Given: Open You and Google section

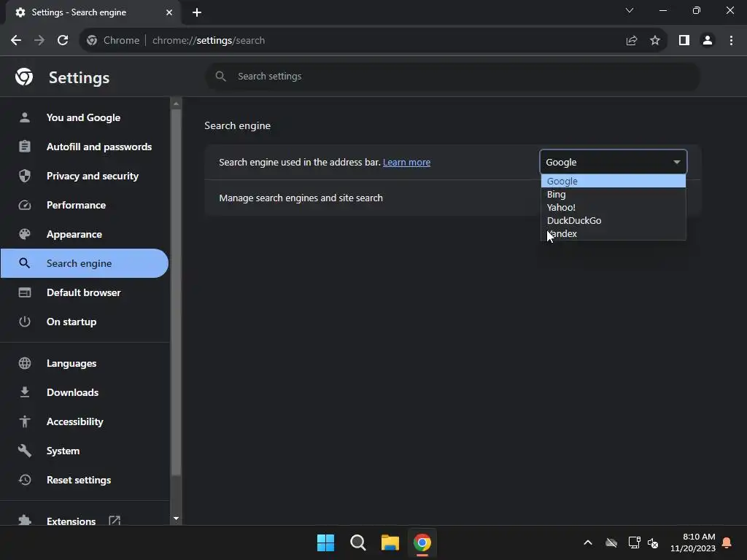Looking at the screenshot, I should tap(85, 117).
